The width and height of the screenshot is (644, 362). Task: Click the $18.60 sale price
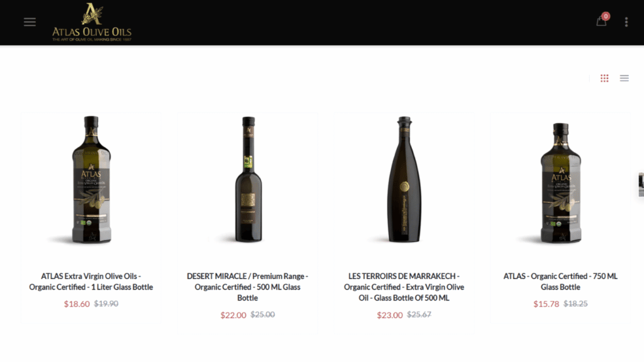[77, 304]
